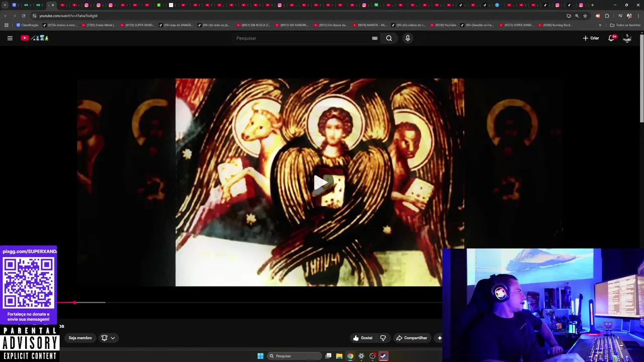Reload the page in Chrome

tap(24, 16)
